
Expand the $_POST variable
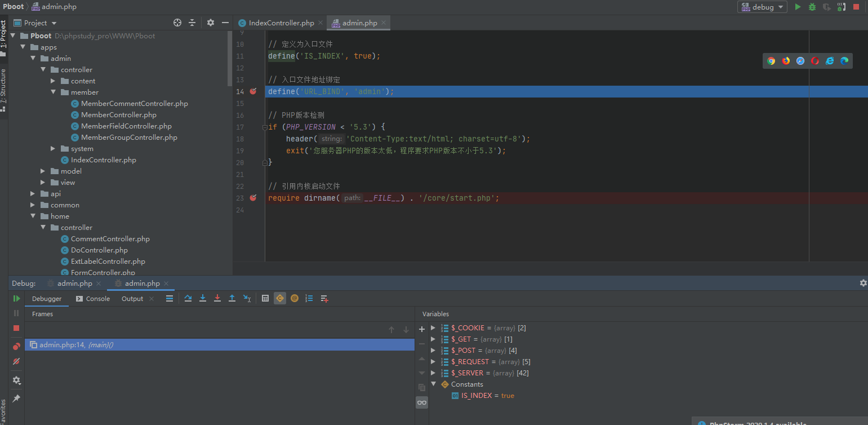[x=433, y=351]
